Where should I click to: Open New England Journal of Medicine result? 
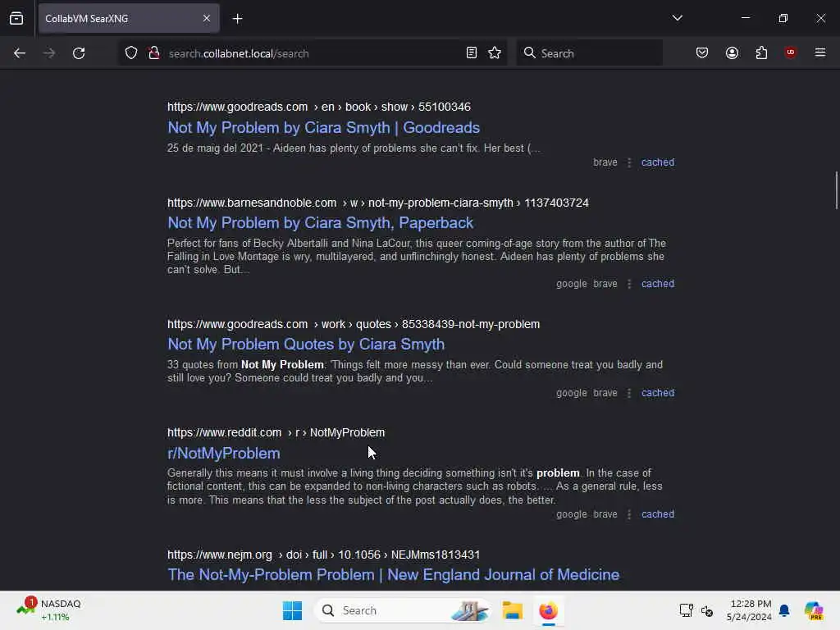click(x=393, y=575)
